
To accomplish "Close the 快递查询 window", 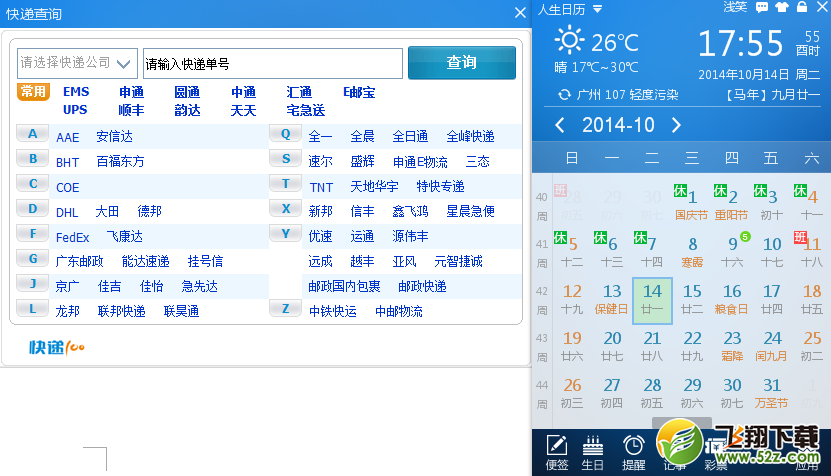I will coord(520,13).
